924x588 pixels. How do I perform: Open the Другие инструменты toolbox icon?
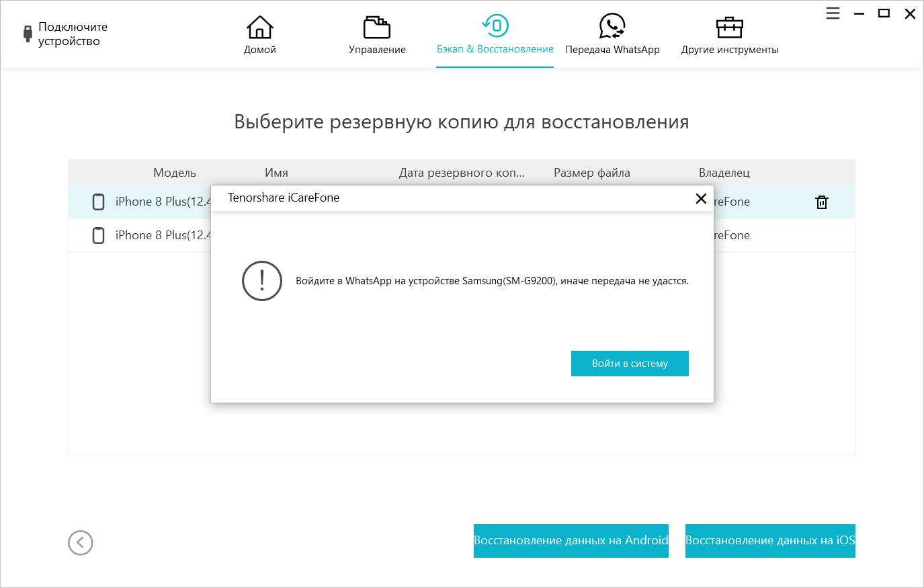(x=730, y=28)
